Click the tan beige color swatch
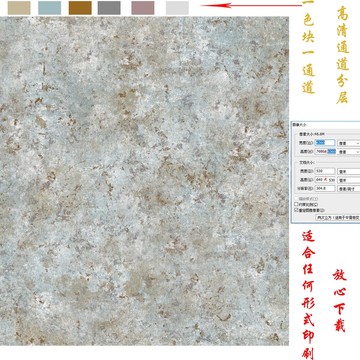The height and width of the screenshot is (360, 360). (19, 8)
